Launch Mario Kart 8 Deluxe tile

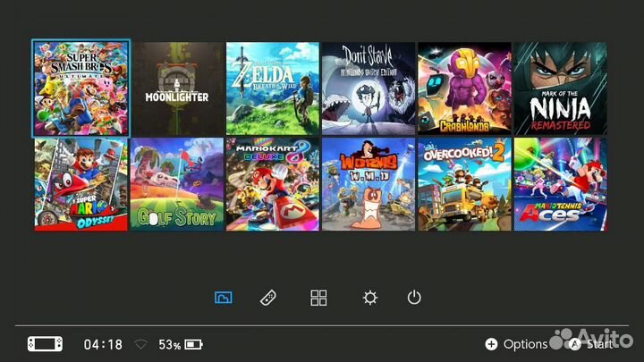click(273, 184)
